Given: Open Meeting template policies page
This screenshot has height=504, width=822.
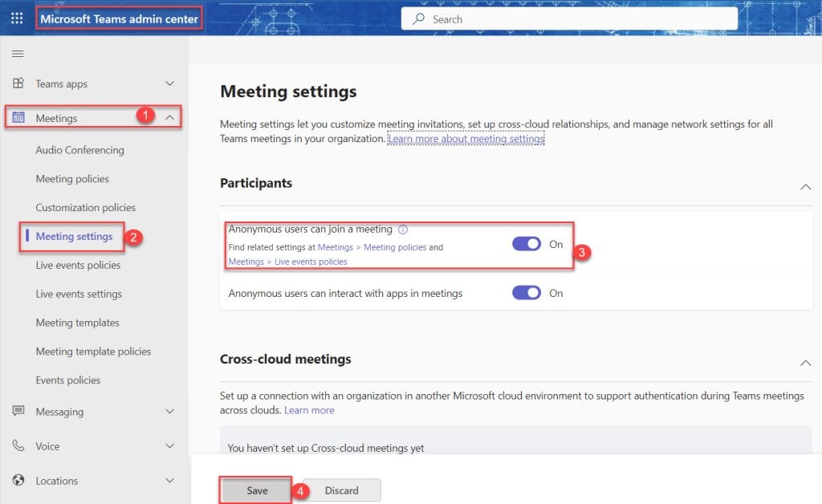Looking at the screenshot, I should coord(93,352).
